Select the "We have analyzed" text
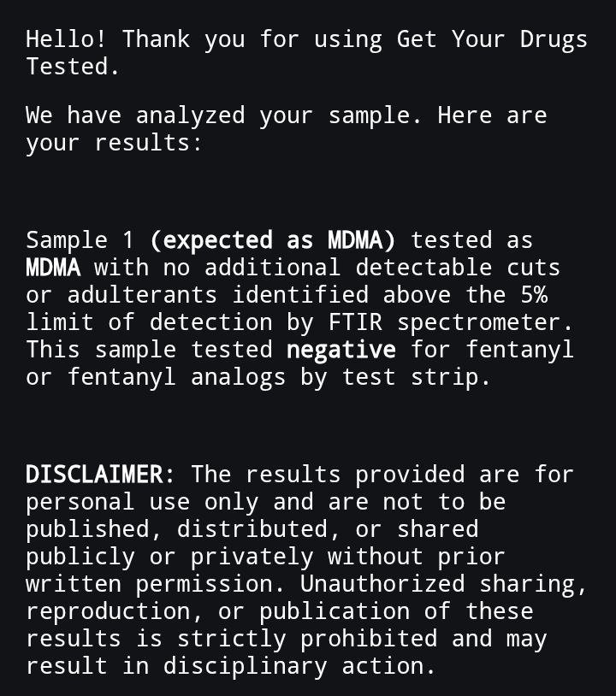Screen dimensions: 616x696 point(137,115)
